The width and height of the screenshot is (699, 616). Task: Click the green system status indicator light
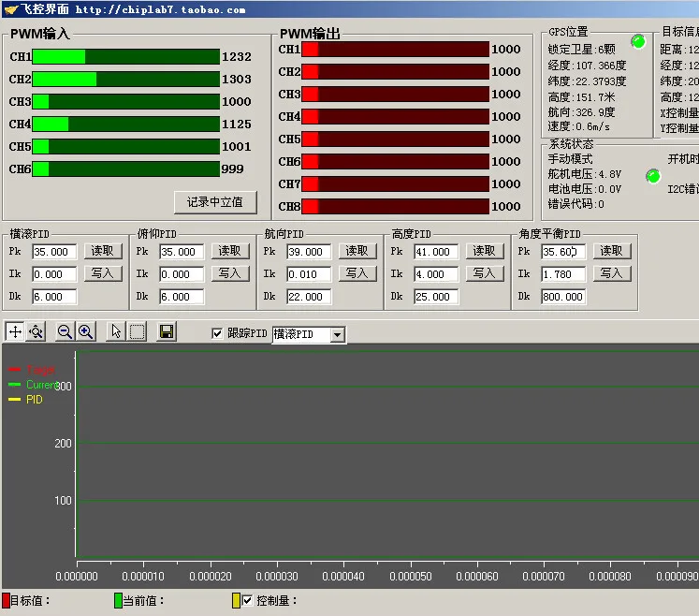tap(653, 176)
